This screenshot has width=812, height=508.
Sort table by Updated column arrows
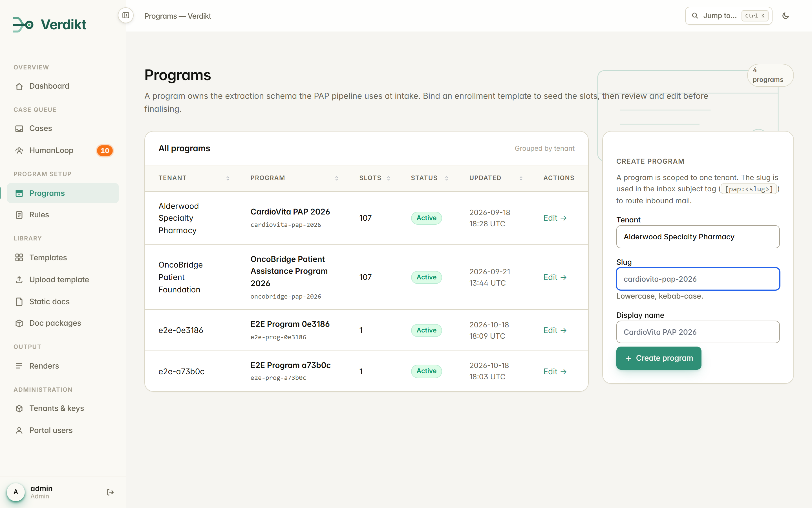(x=521, y=178)
